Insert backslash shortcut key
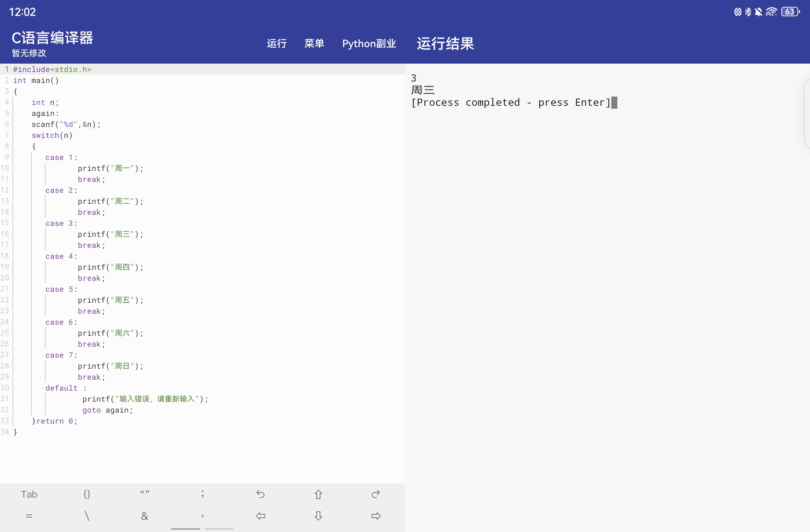This screenshot has width=810, height=532. pos(87,516)
